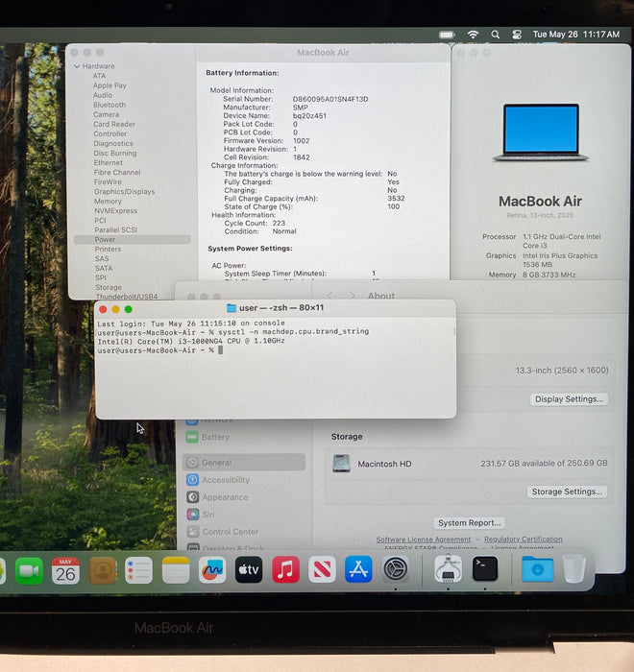The image size is (634, 672).
Task: Select Power in Hardware list
Action: pyautogui.click(x=133, y=240)
